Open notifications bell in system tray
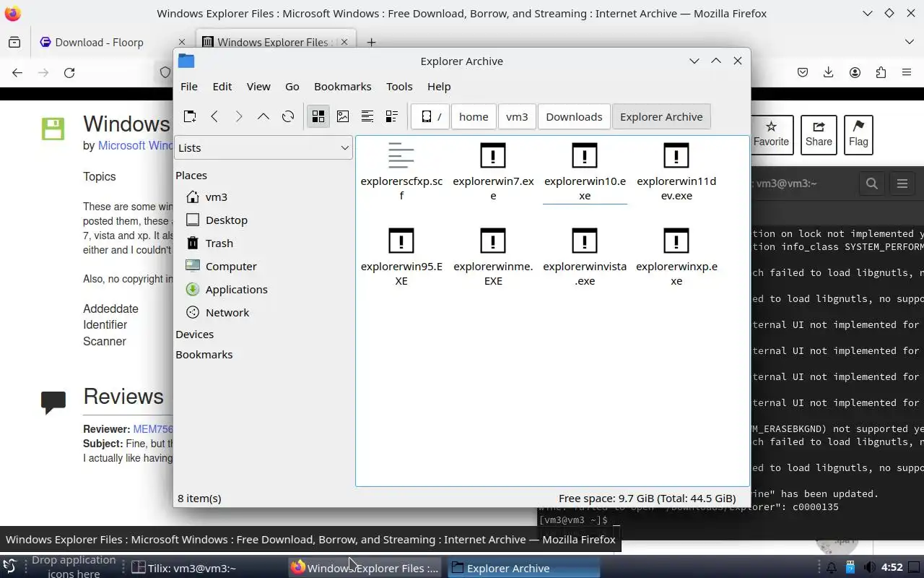Screen dimensions: 924x578 tap(831, 568)
